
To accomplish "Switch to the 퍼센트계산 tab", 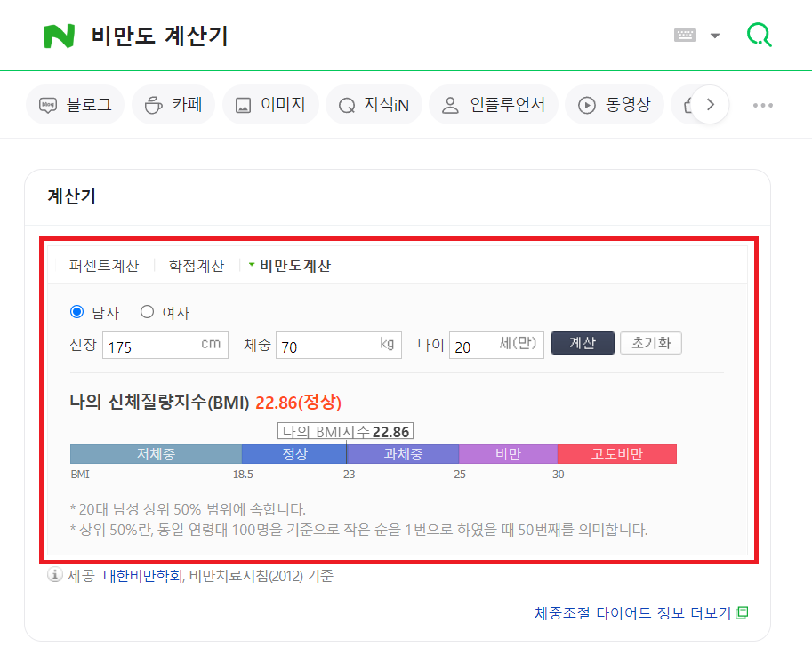I will (x=104, y=265).
